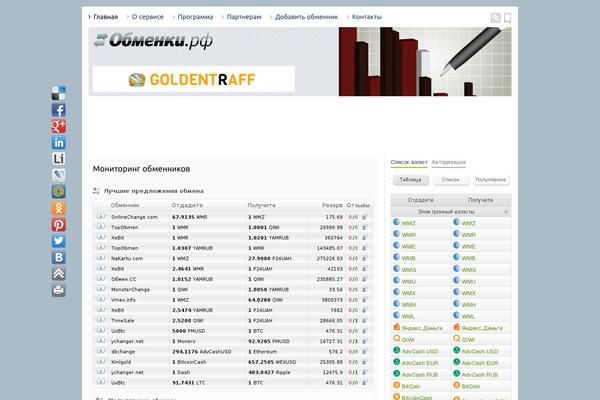Open the info icon for MonsterChange

click(101, 289)
